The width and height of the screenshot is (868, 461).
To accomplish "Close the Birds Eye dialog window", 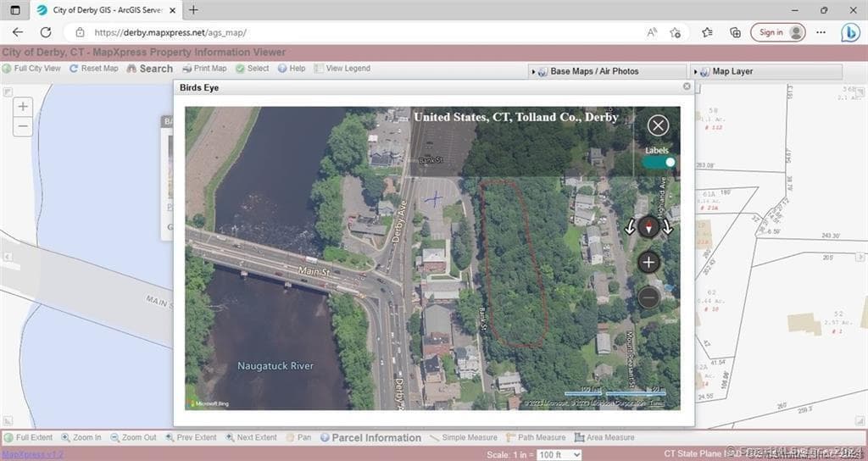I will pos(687,86).
